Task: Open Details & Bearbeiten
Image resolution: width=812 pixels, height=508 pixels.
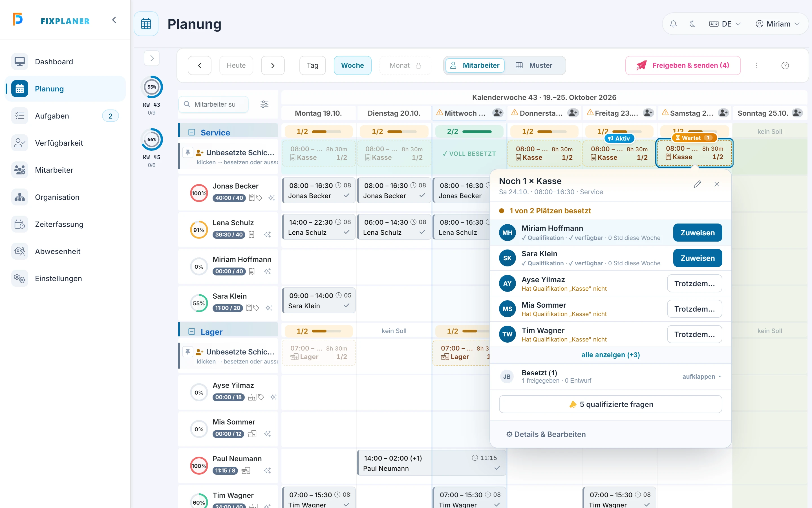Action: coord(546,434)
